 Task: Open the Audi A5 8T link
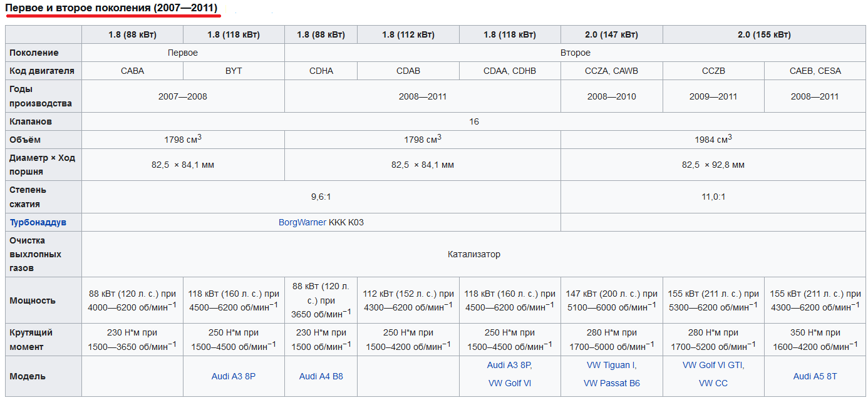pyautogui.click(x=815, y=376)
